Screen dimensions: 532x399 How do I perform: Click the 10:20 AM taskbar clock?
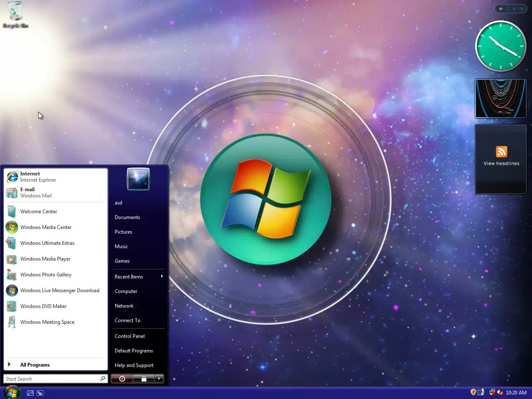click(x=516, y=392)
